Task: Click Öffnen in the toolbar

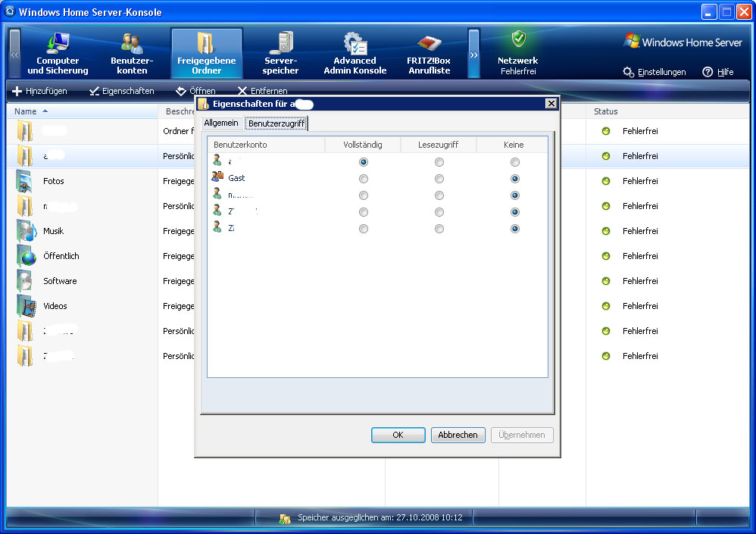Action: (x=195, y=91)
